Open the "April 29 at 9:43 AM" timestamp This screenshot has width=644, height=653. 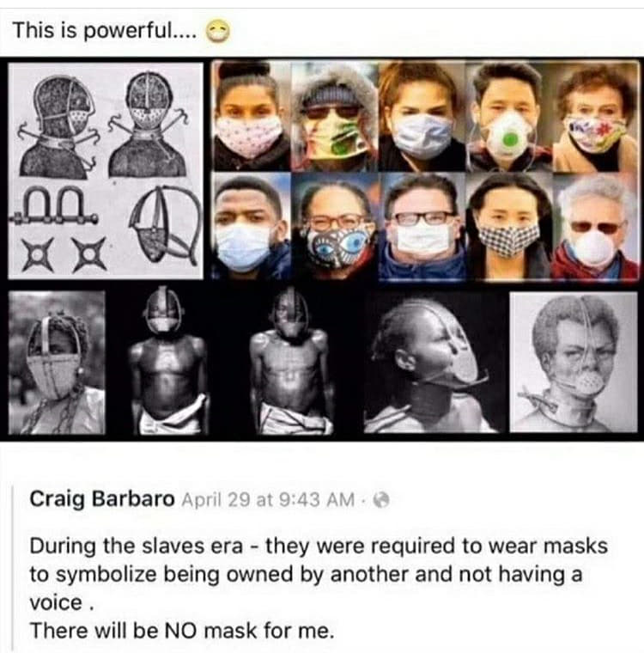pos(268,499)
